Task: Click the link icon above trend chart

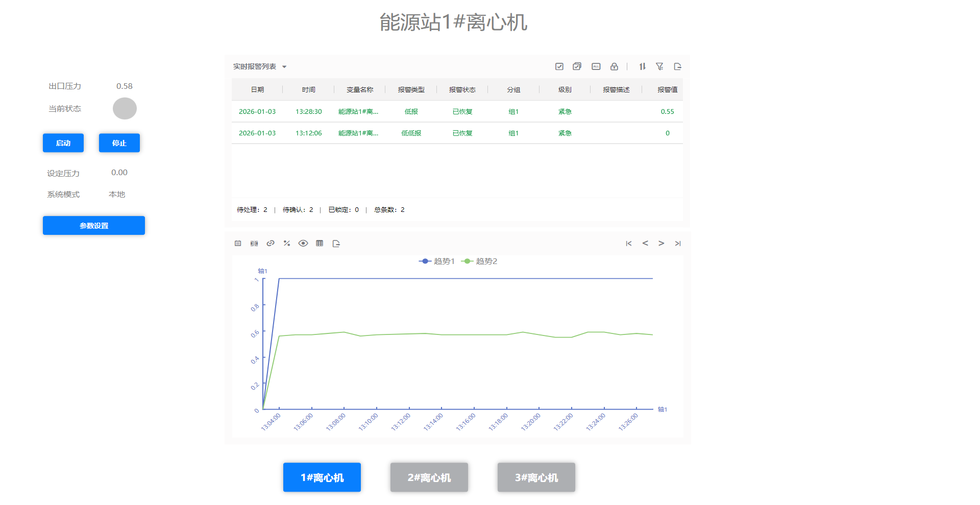Action: click(271, 244)
